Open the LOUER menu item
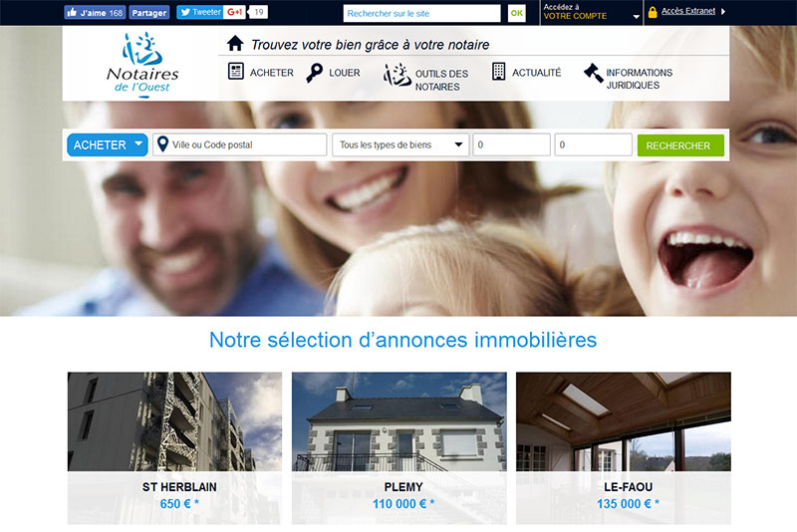 (344, 73)
